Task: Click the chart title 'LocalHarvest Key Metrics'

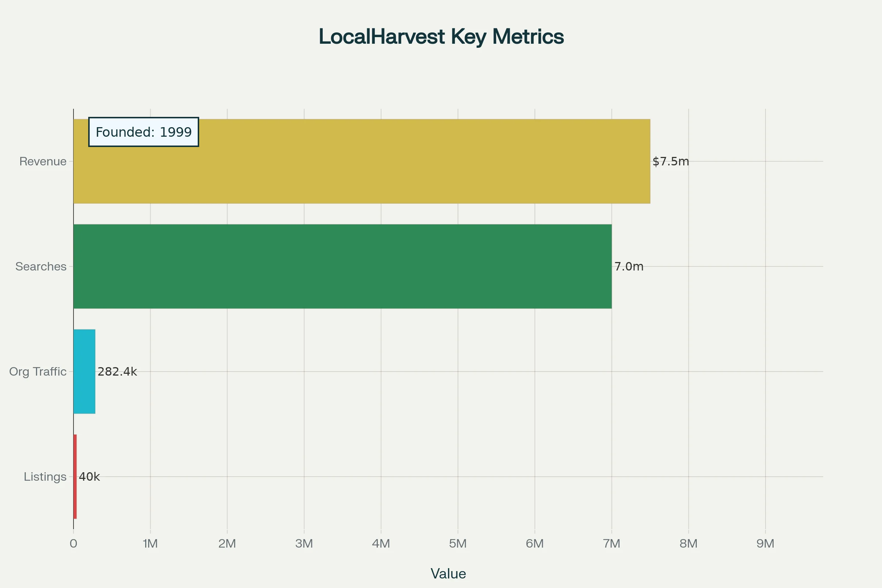Action: pos(441,36)
